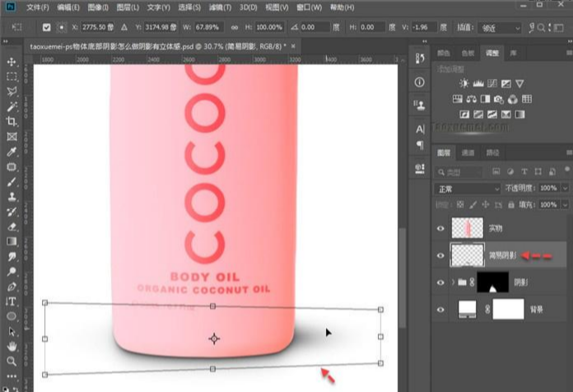
Task: Open the History panel icon
Action: [x=420, y=58]
